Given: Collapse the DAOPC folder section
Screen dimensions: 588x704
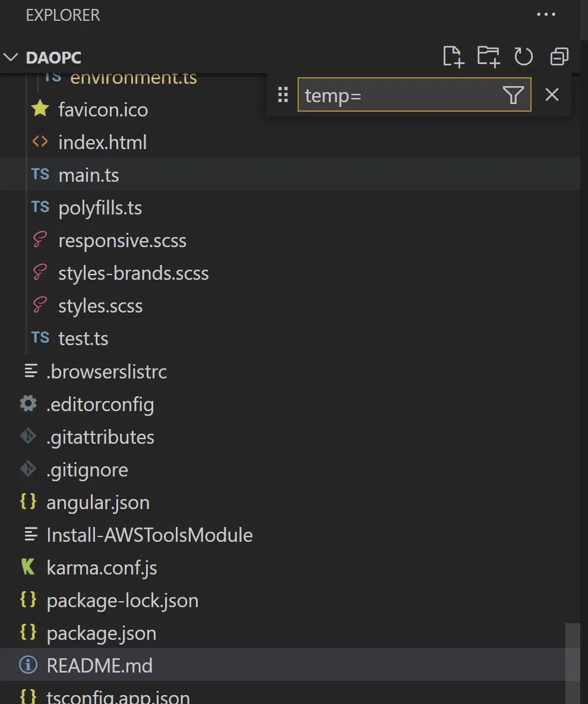Looking at the screenshot, I should [x=11, y=58].
